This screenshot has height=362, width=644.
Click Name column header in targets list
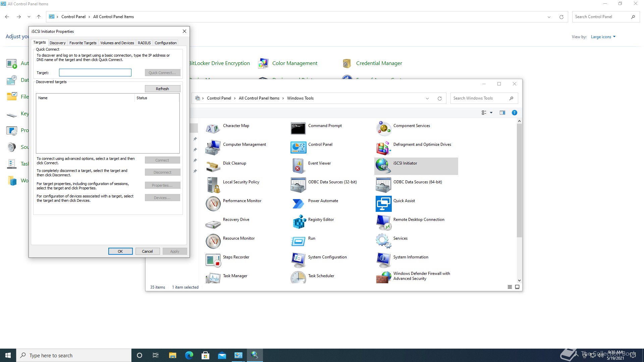click(x=85, y=98)
